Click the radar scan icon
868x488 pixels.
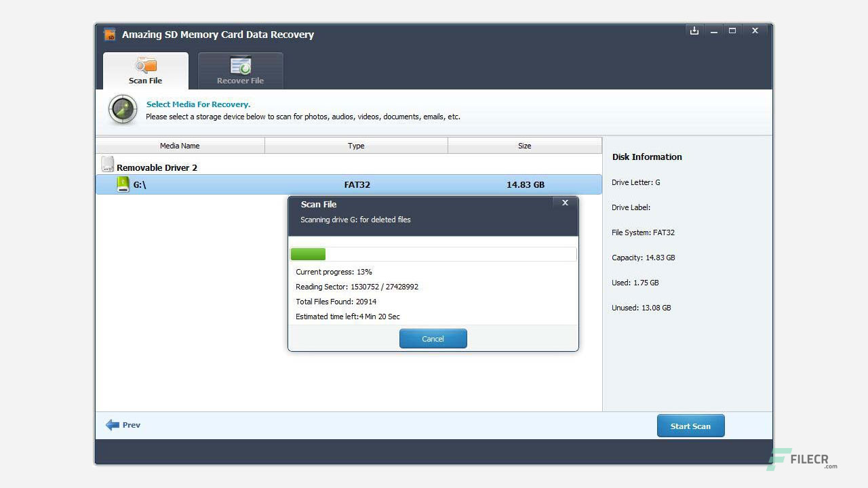click(123, 110)
